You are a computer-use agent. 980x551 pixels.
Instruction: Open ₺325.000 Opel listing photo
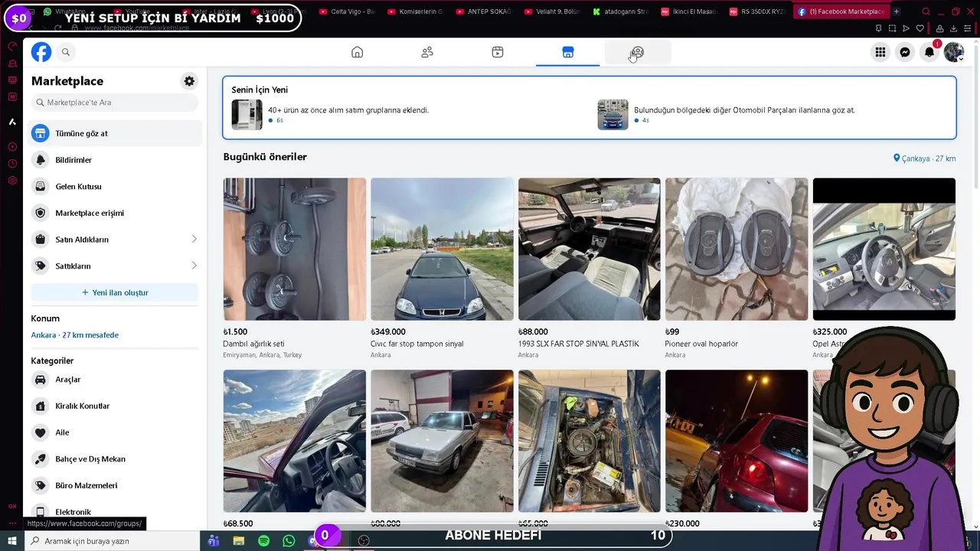[884, 249]
